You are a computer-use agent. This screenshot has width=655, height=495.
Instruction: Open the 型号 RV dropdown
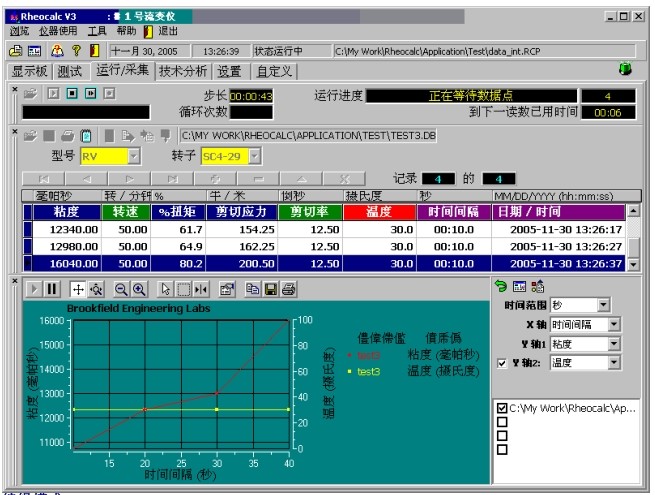point(134,156)
